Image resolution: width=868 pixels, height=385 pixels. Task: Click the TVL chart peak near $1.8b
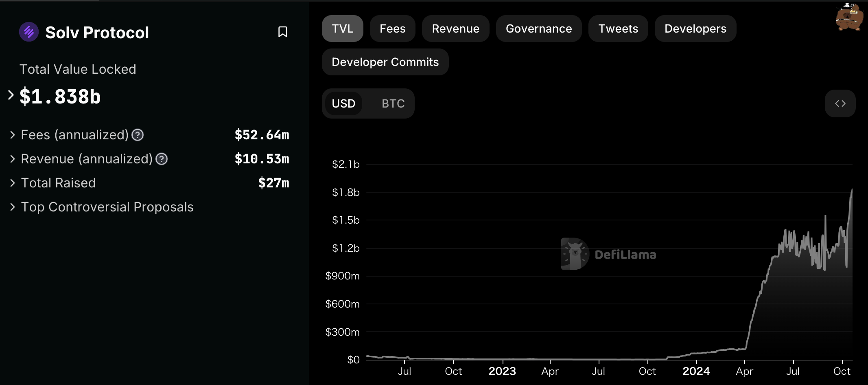click(852, 190)
